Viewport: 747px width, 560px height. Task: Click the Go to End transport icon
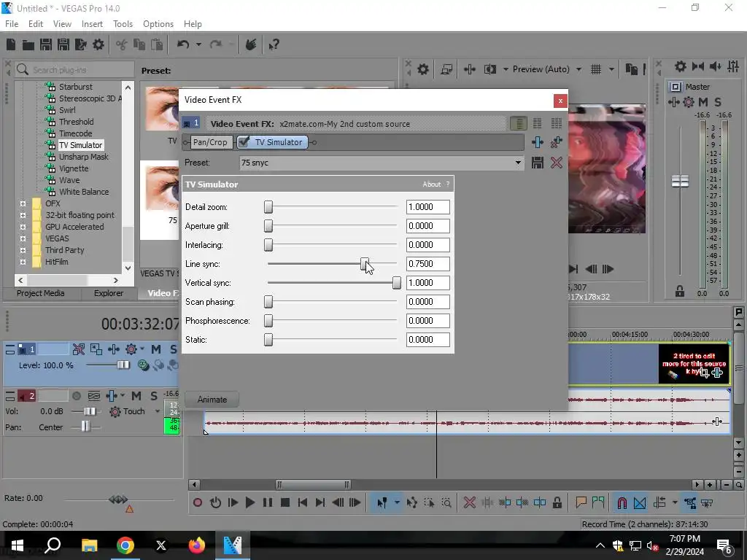coord(320,502)
